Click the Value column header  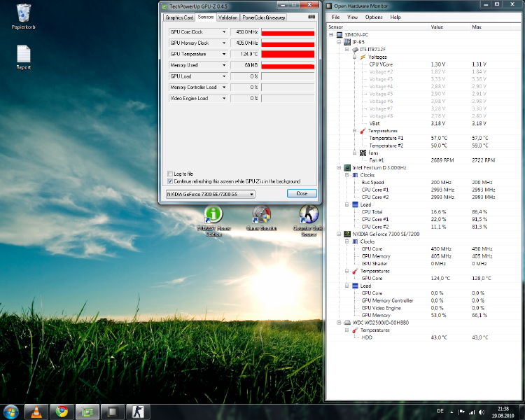tap(449, 27)
